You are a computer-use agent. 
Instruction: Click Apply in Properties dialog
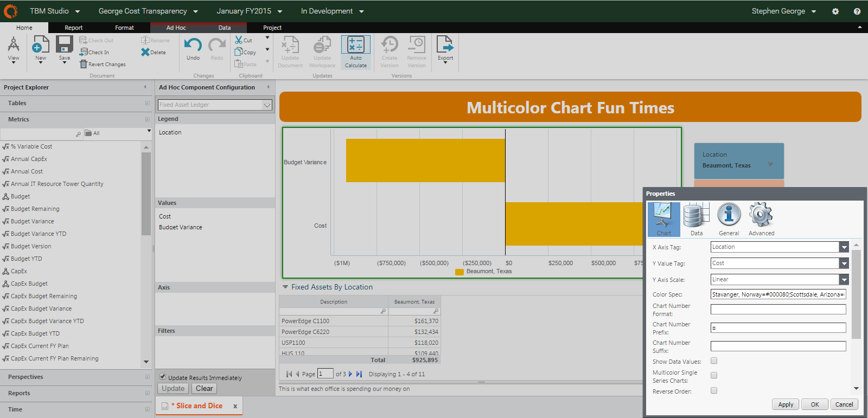pos(786,404)
